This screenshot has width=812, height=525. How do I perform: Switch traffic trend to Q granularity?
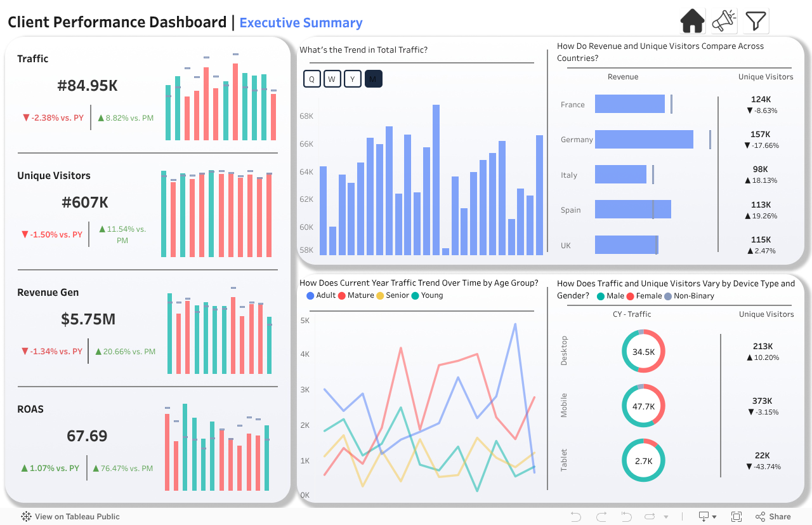tap(311, 79)
